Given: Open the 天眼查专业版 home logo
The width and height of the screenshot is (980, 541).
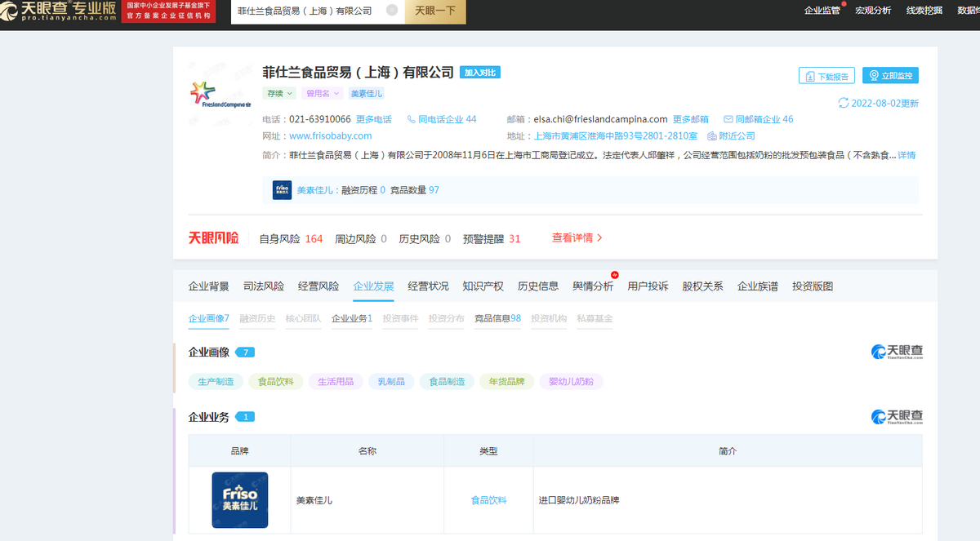Looking at the screenshot, I should [60, 11].
